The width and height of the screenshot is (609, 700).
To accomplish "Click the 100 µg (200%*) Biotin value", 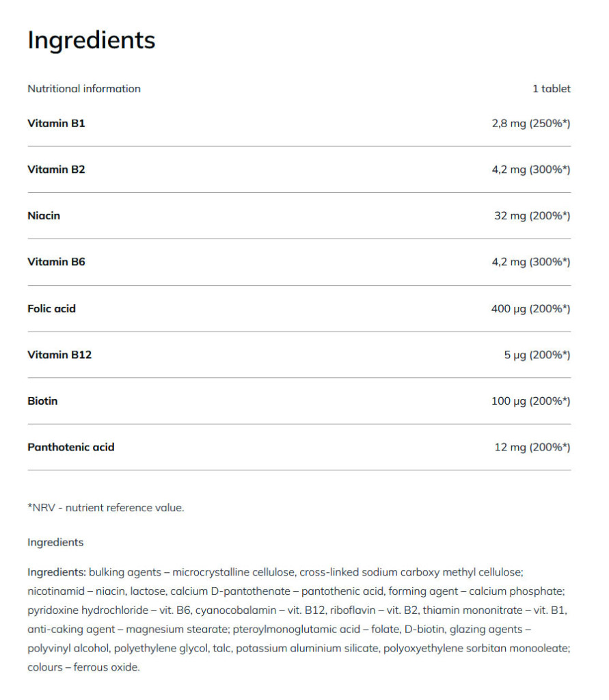I will coord(530,401).
